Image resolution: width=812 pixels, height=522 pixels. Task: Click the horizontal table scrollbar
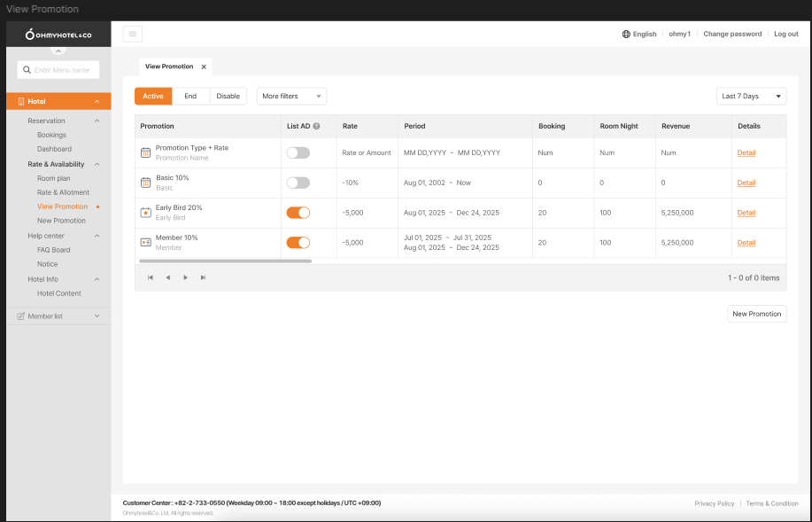click(x=225, y=261)
